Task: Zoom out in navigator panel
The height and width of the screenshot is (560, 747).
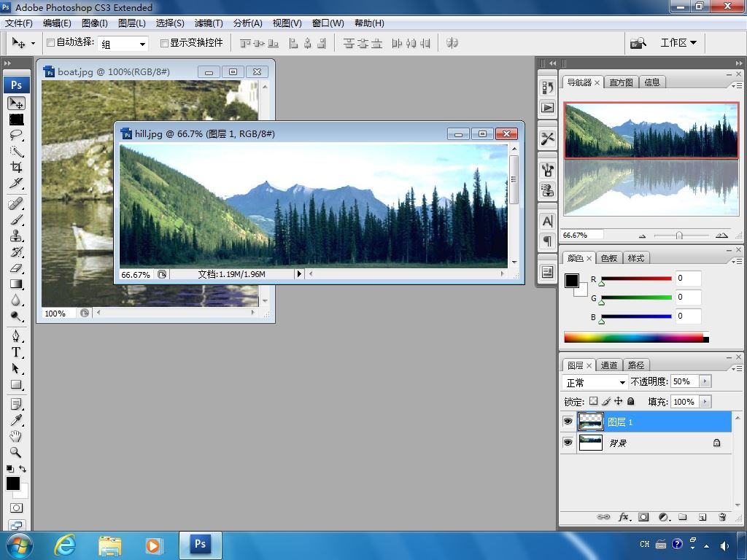Action: tap(642, 236)
